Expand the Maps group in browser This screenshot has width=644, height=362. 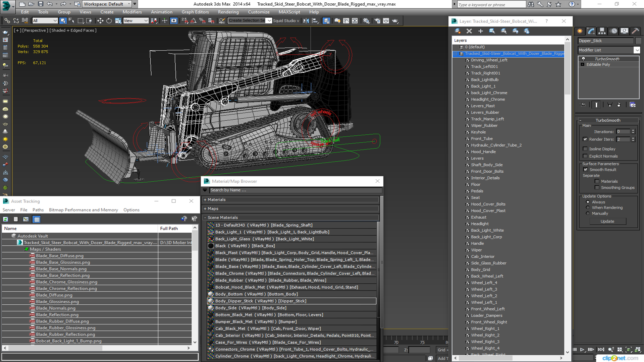pos(205,209)
